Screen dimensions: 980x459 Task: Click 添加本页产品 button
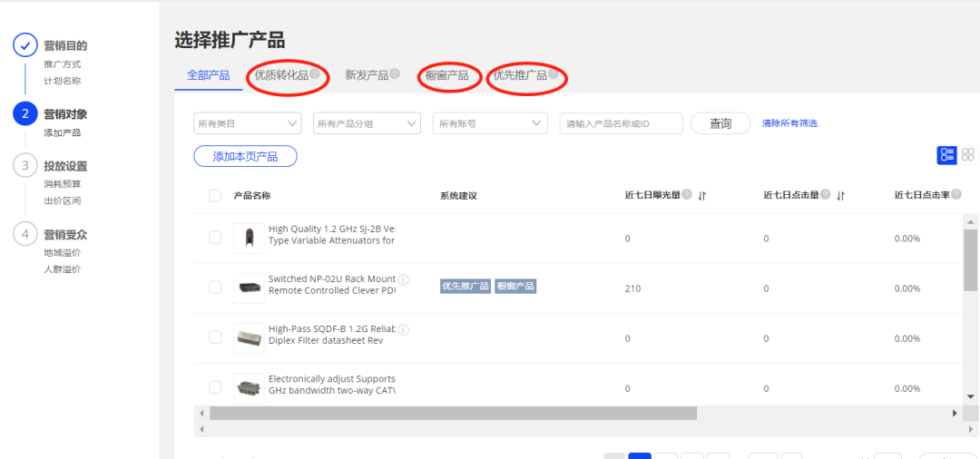click(245, 156)
